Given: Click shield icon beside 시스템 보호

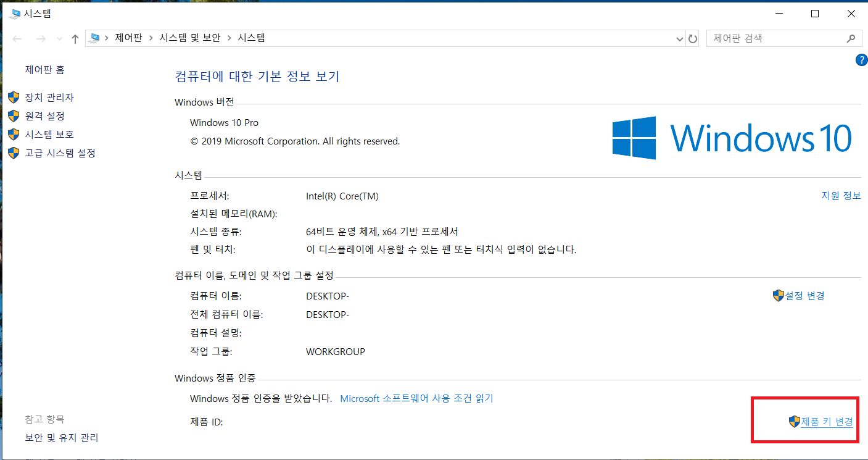Looking at the screenshot, I should pyautogui.click(x=14, y=135).
